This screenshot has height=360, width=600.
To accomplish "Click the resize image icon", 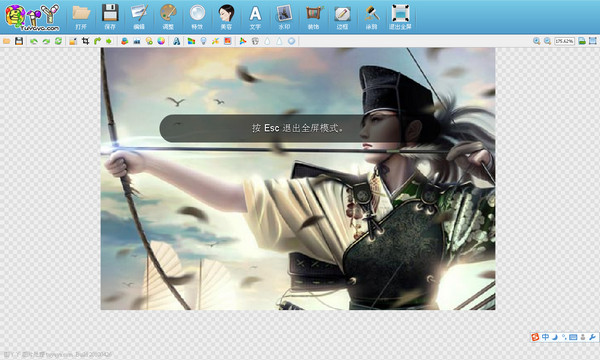I will tap(73, 41).
